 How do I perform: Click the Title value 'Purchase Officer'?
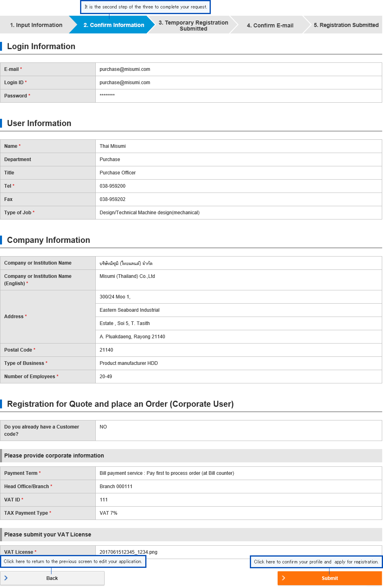(117, 173)
